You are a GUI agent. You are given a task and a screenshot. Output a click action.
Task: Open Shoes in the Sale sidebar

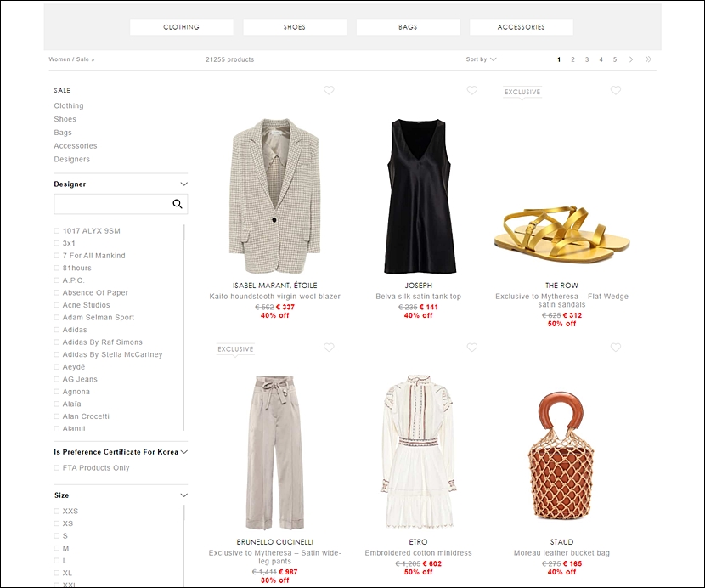click(65, 119)
